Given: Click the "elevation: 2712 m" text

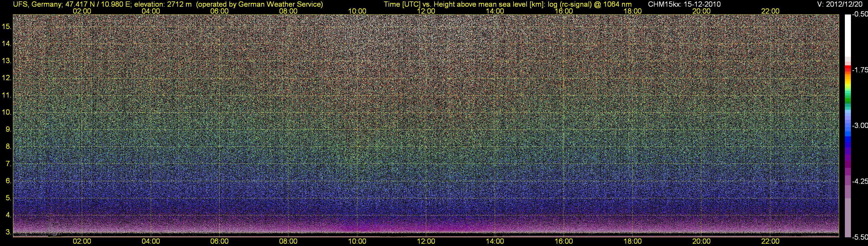Looking at the screenshot, I should pyautogui.click(x=163, y=4).
